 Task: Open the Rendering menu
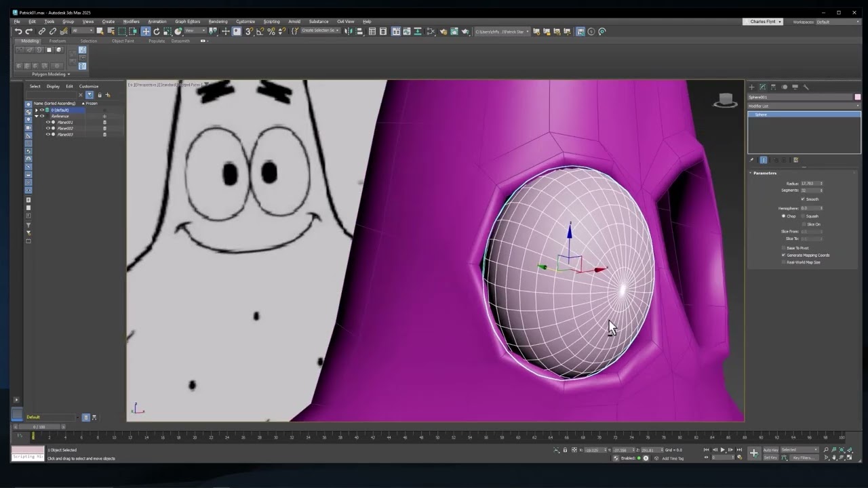pyautogui.click(x=218, y=22)
